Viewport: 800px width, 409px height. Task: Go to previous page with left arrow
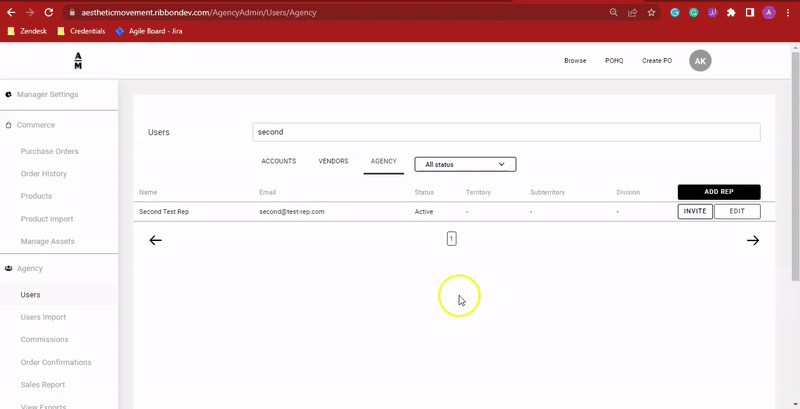(x=155, y=240)
